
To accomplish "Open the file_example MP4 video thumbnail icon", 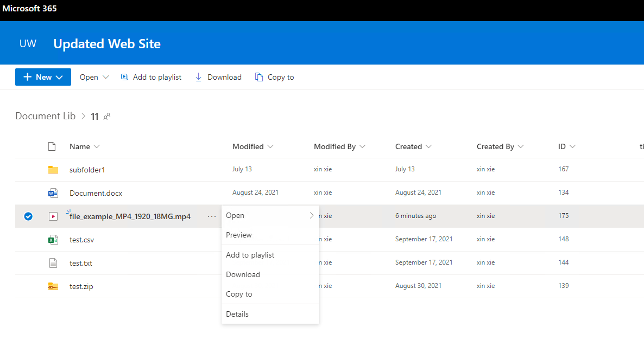I will (x=53, y=216).
